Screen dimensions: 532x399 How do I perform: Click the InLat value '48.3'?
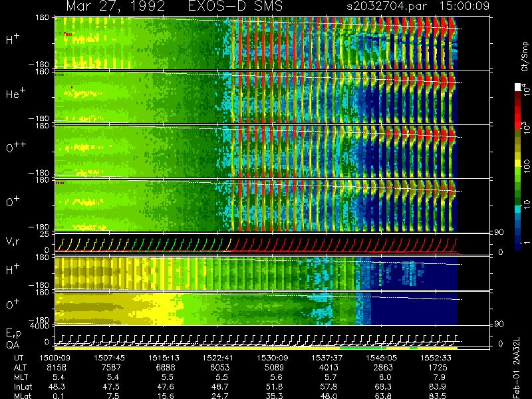coord(58,386)
